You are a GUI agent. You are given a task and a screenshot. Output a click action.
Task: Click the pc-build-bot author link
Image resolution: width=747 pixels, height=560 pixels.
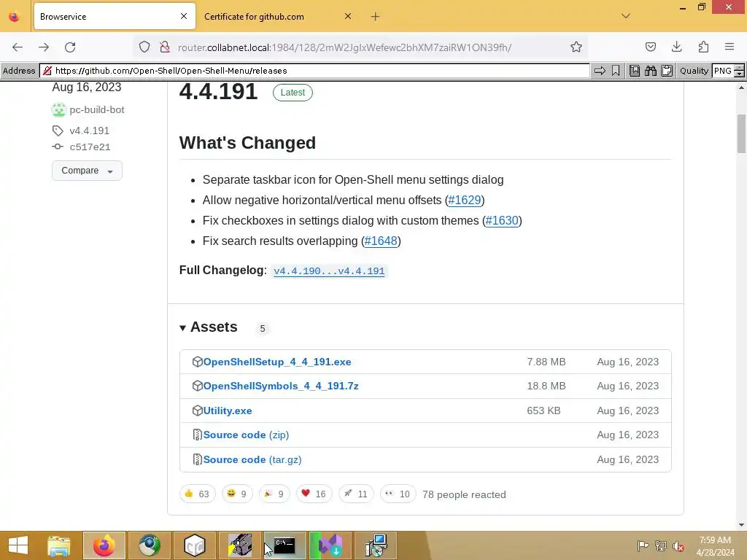pyautogui.click(x=97, y=109)
